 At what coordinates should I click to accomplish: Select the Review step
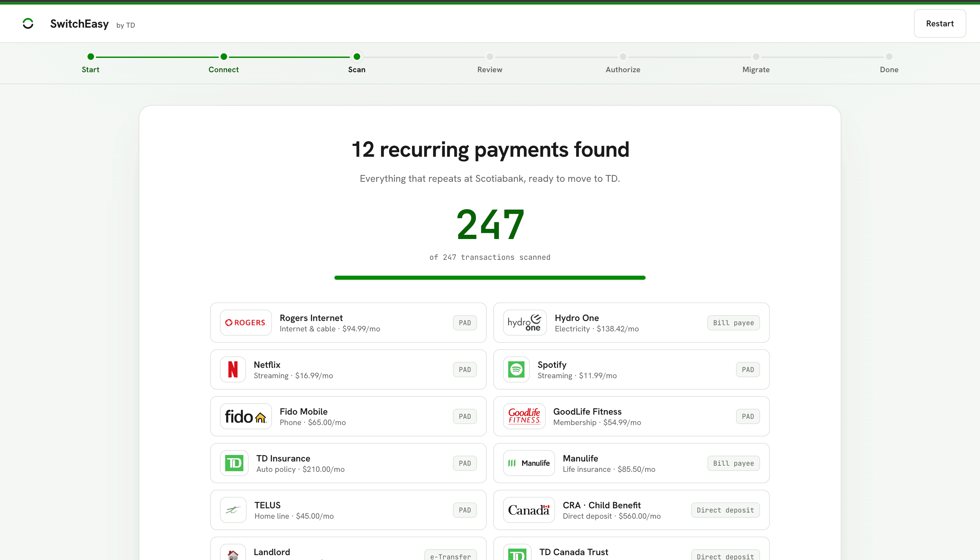pyautogui.click(x=490, y=63)
